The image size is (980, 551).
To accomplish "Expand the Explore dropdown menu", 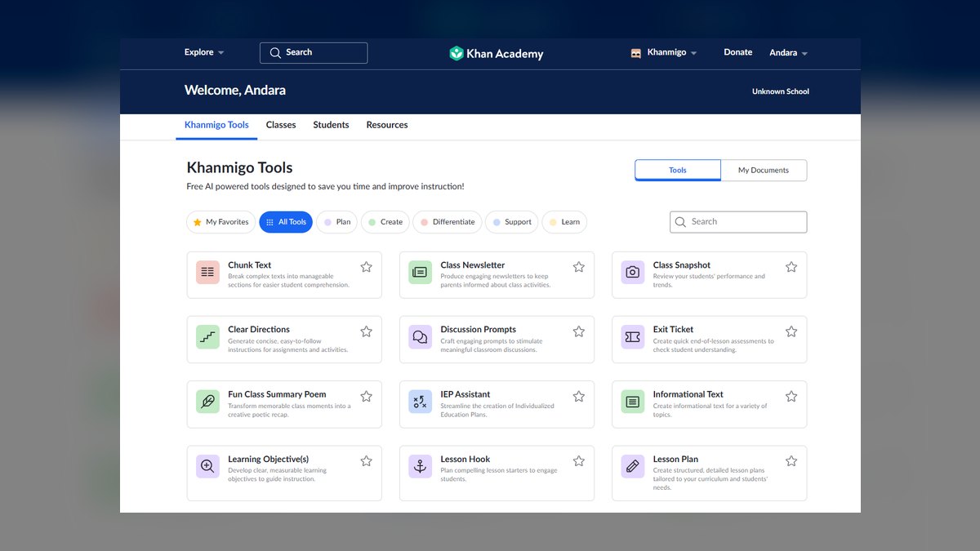I will [204, 52].
